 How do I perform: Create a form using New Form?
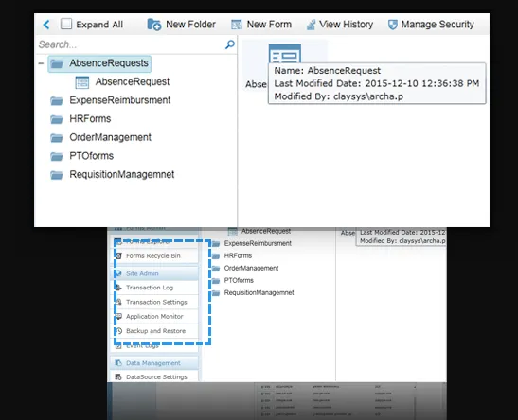[x=261, y=25]
